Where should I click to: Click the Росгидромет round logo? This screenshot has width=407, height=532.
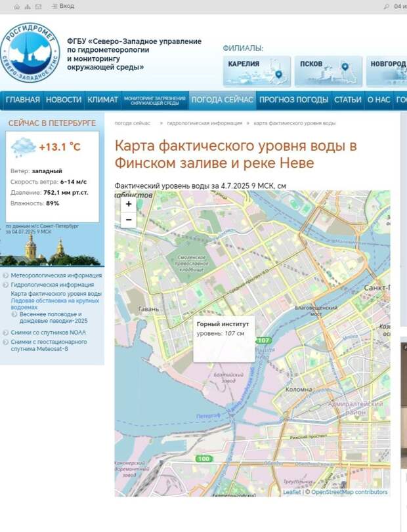click(30, 53)
